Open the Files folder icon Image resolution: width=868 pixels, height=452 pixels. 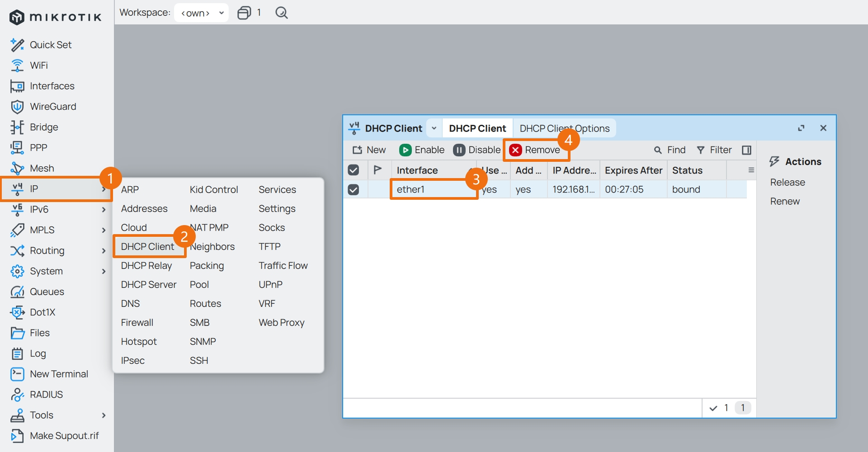click(x=17, y=333)
